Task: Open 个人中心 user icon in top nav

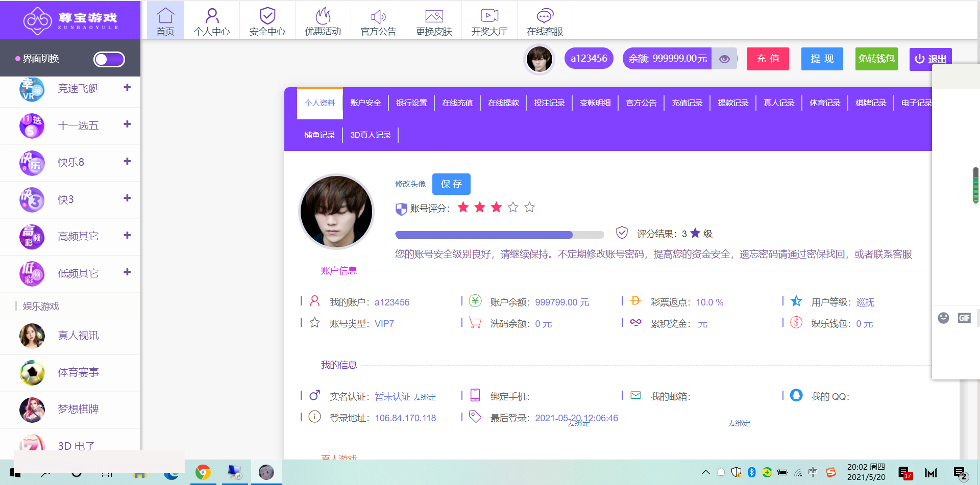Action: pos(212,16)
